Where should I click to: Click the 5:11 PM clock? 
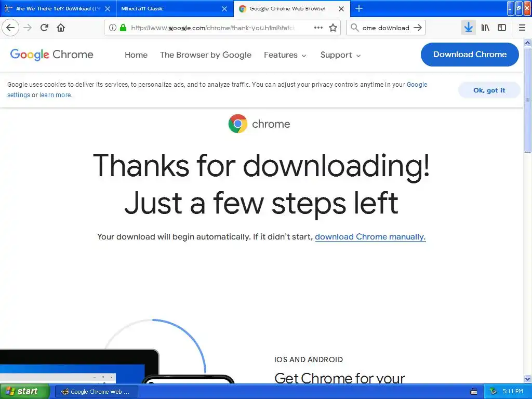pos(513,392)
